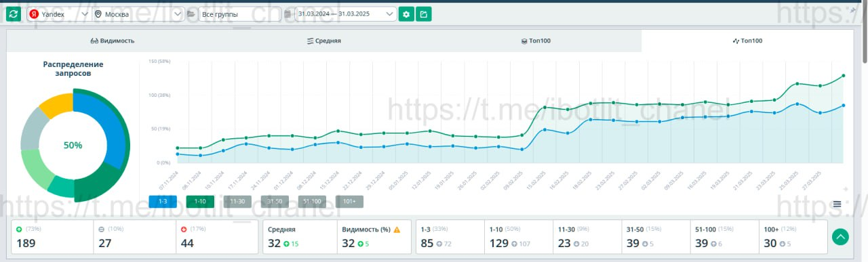Click the 100+ (12%) card value 30
Image resolution: width=868 pixels, height=262 pixels.
[x=770, y=244]
